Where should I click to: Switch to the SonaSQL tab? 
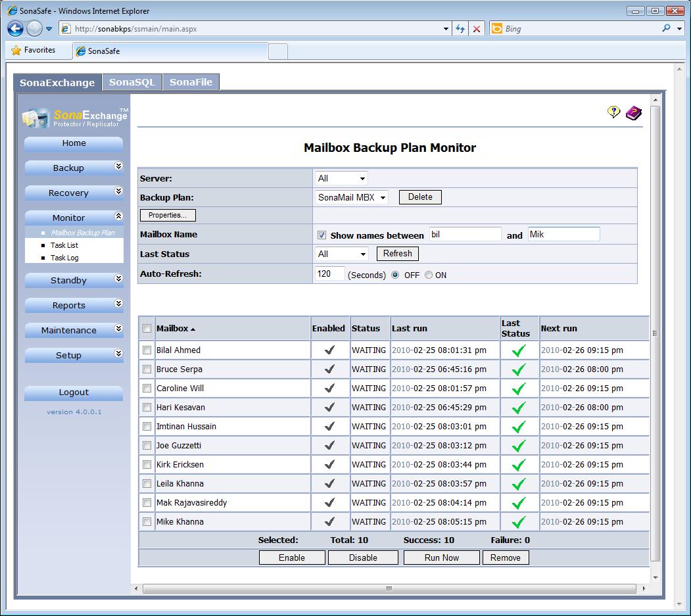(x=131, y=82)
